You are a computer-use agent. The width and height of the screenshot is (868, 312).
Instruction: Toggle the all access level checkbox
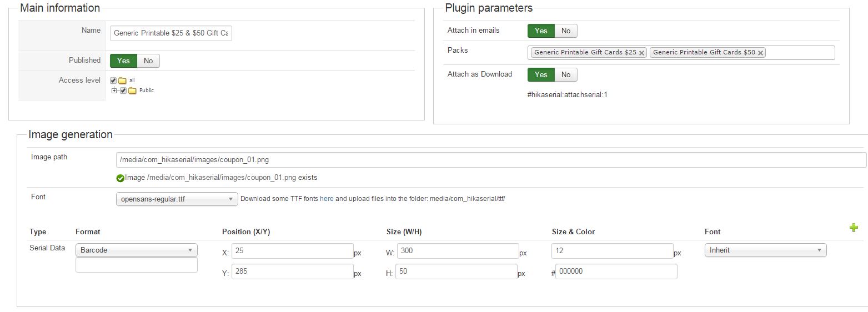113,80
